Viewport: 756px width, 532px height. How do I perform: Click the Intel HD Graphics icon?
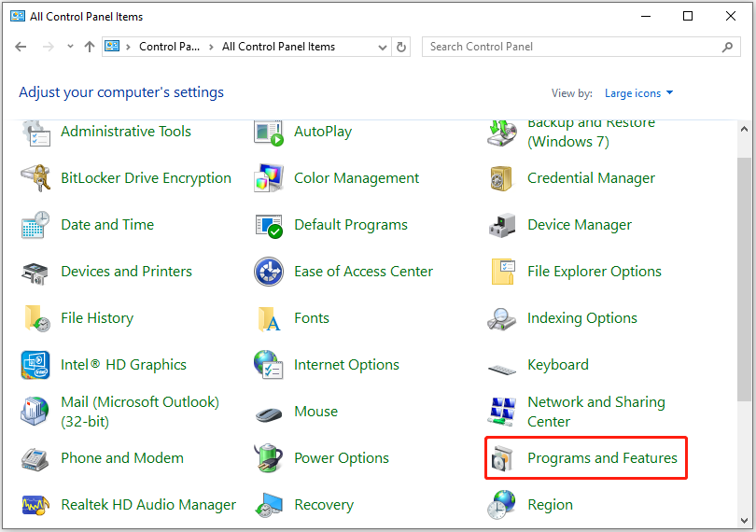click(35, 365)
